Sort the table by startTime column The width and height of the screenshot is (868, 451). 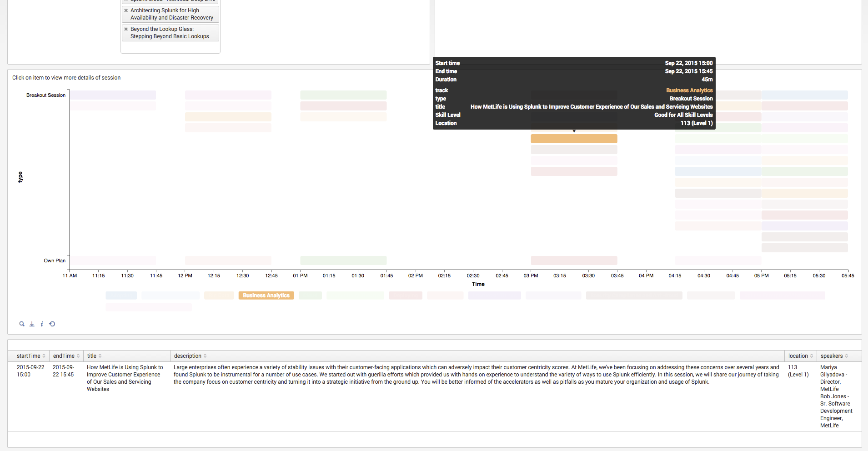31,356
